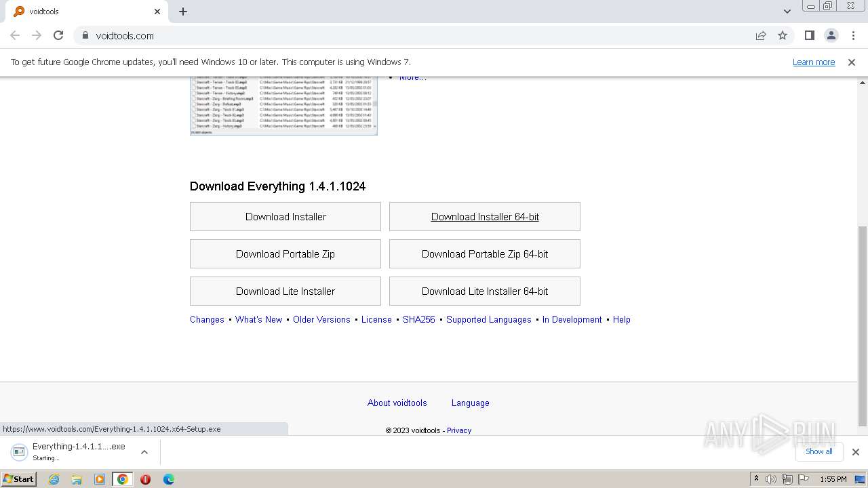Open Chrome three-dot menu
The image size is (868, 488).
pos(853,35)
